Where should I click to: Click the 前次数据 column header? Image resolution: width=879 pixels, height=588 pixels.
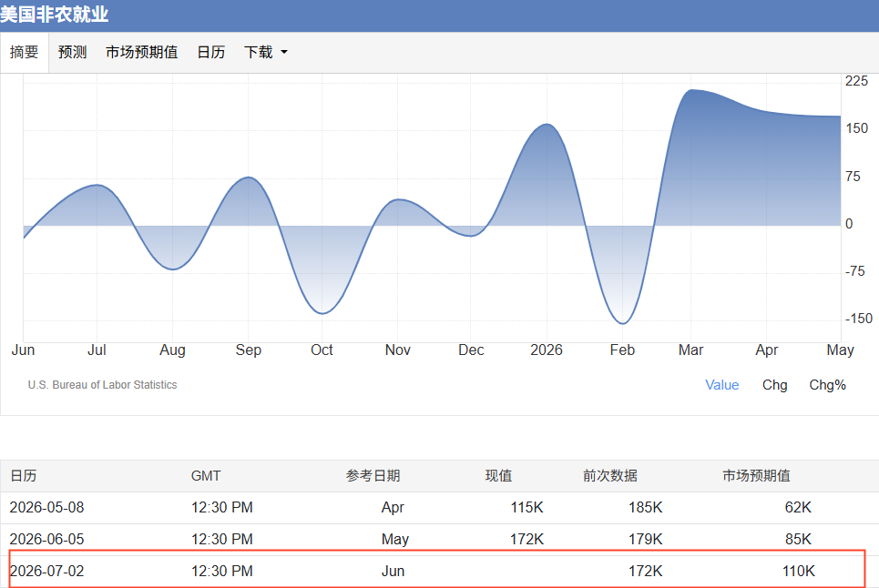tap(610, 476)
